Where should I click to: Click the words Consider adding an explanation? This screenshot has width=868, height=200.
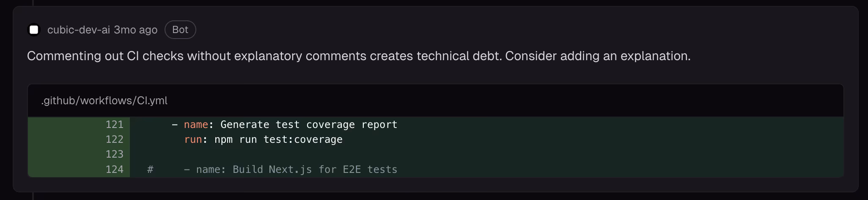pos(598,56)
